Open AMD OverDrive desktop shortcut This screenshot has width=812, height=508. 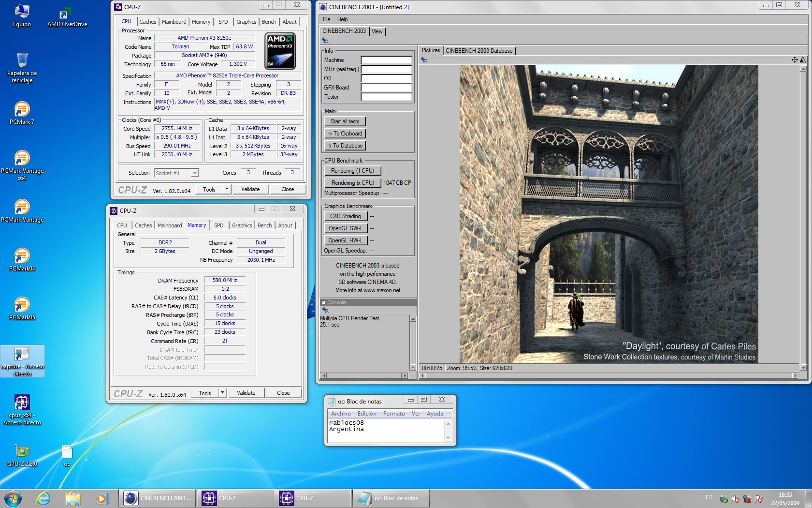tap(67, 16)
